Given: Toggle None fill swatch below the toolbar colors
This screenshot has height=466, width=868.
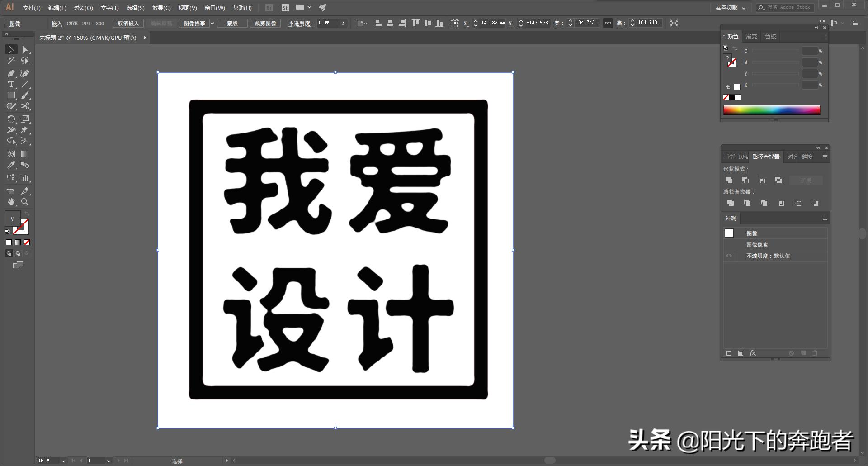Looking at the screenshot, I should (27, 242).
